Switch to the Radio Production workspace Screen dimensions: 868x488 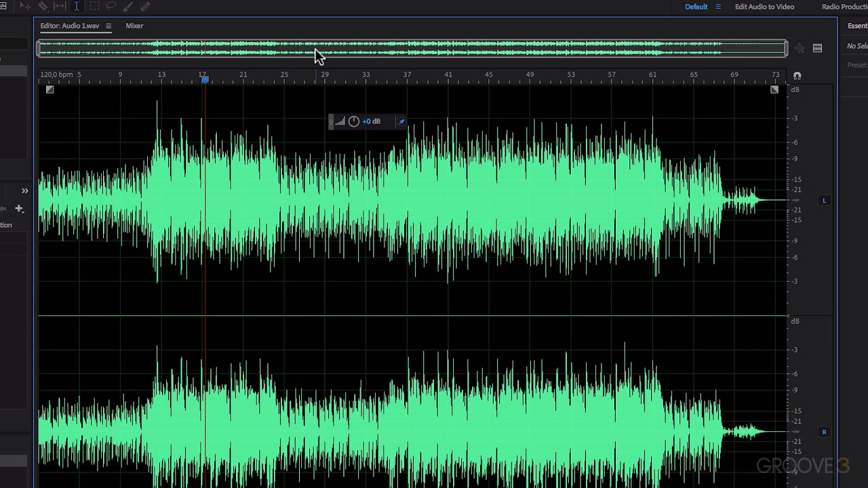click(844, 7)
